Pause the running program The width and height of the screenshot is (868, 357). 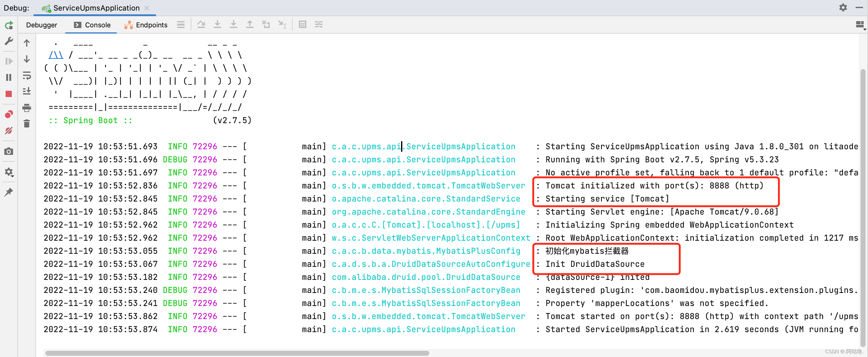click(9, 77)
